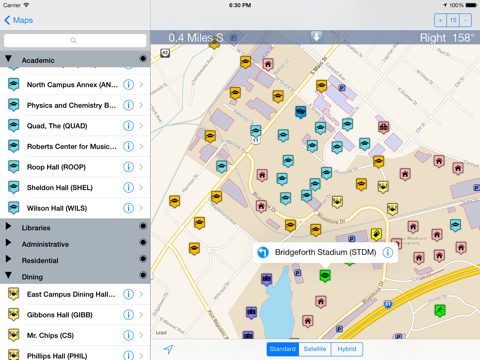Tap the turn-left directions icon in callout

click(x=263, y=252)
